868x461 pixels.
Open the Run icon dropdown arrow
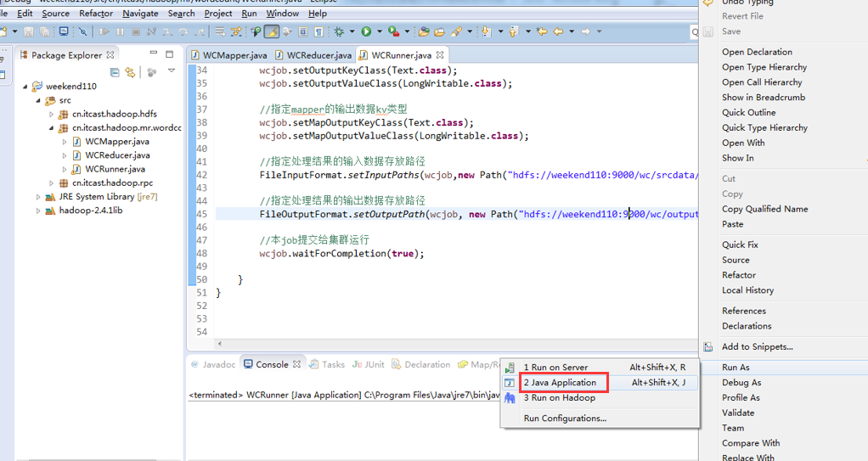tap(380, 31)
